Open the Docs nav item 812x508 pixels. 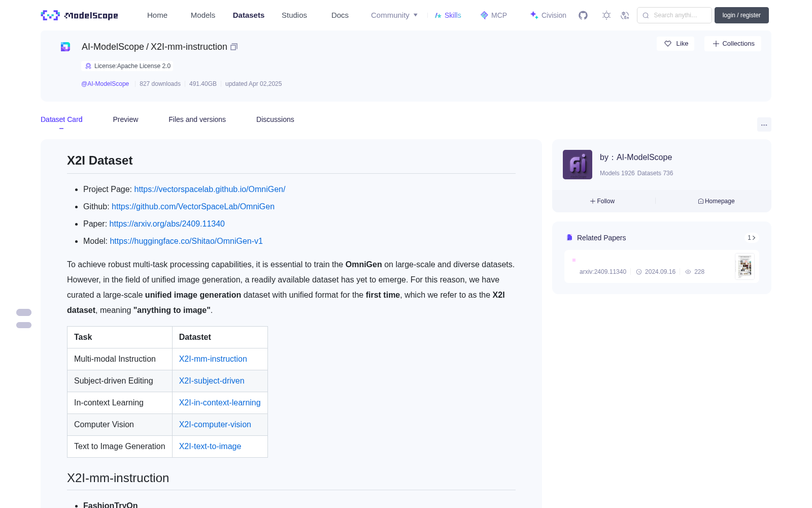(x=340, y=15)
